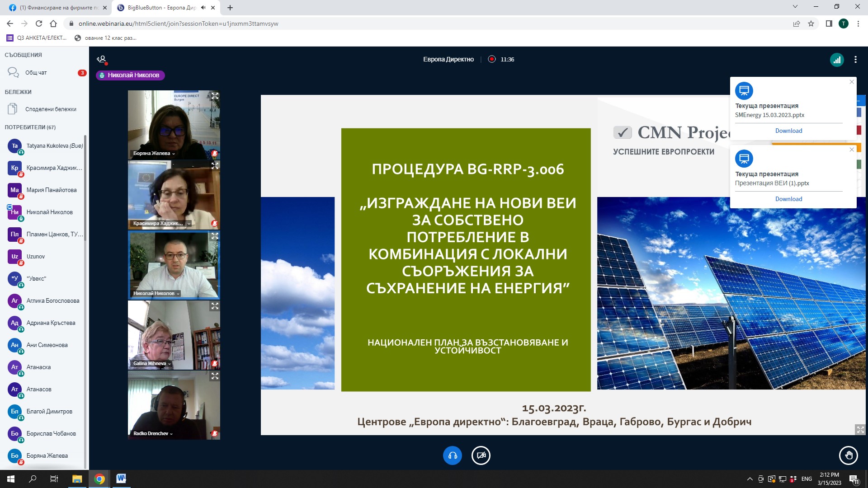The image size is (868, 488).
Task: Select user Ани Симеонова
Action: click(44, 345)
